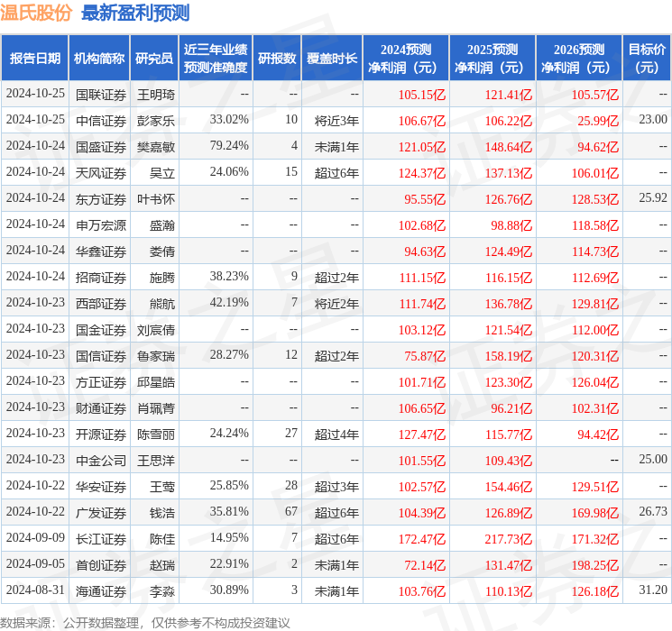672x631 pixels.
Task: Click target price 23.00
Action: (653, 120)
